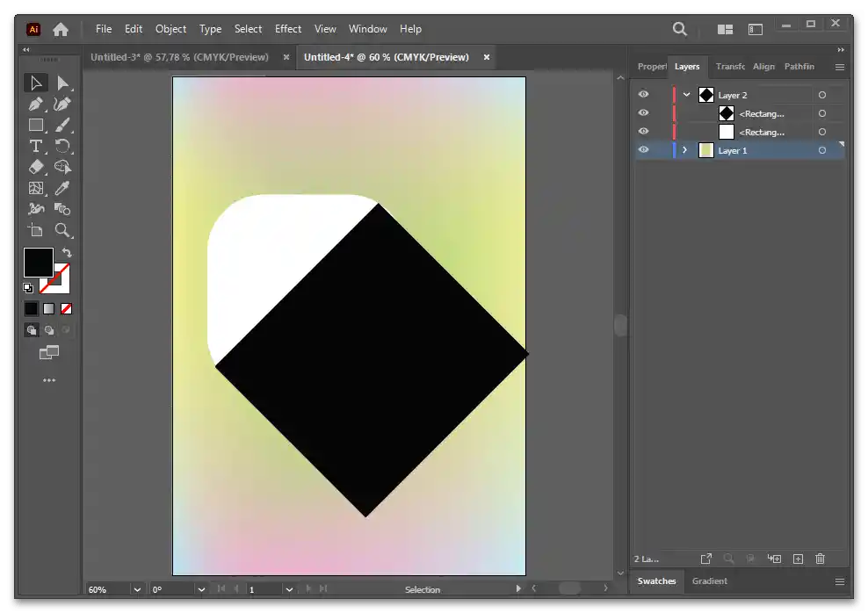The width and height of the screenshot is (868, 613).
Task: Open the Effect menu
Action: 287,29
